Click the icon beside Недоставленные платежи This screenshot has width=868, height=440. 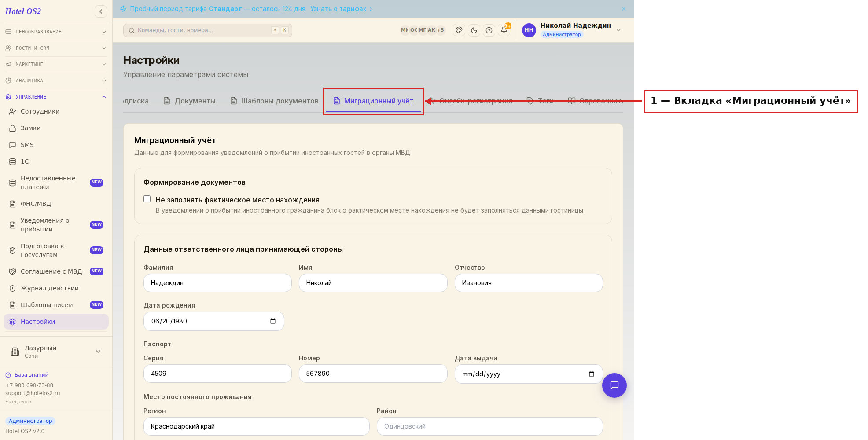coord(13,183)
